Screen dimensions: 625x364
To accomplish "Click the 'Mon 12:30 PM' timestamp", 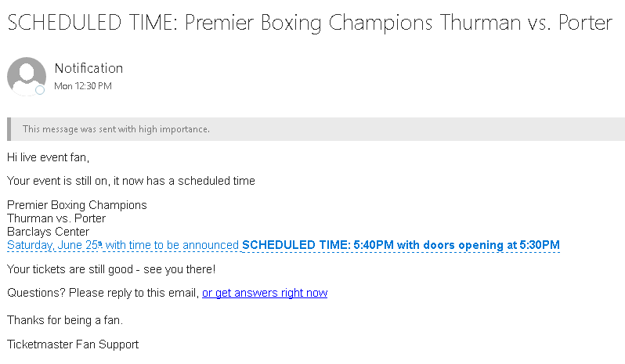I will click(x=83, y=86).
